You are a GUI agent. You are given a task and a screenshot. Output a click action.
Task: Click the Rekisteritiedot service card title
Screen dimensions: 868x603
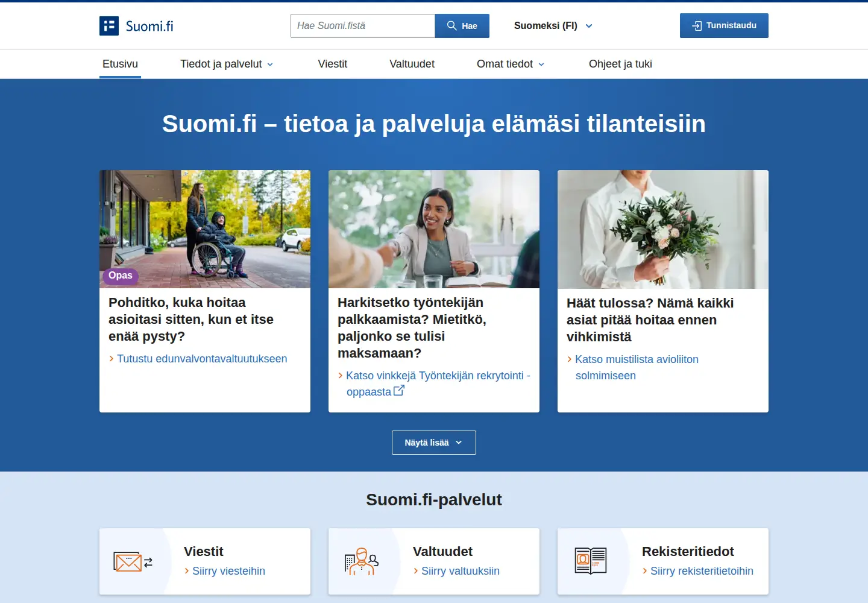(x=688, y=552)
